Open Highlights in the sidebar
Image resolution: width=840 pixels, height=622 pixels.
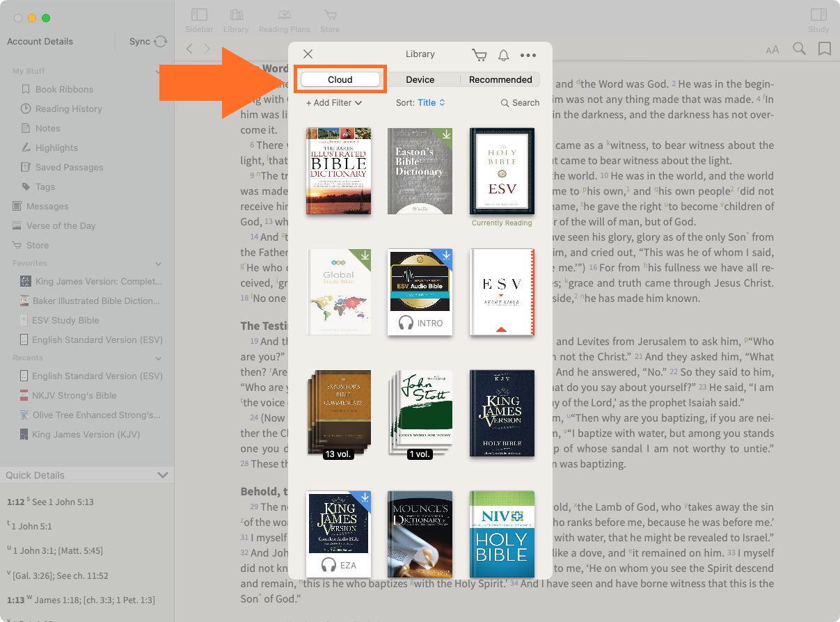(x=49, y=147)
